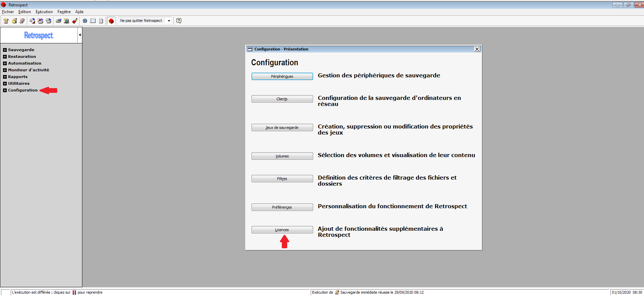Open the 'Ne pas quitter Retrospect' dropdown
644x296 pixels.
[x=169, y=21]
